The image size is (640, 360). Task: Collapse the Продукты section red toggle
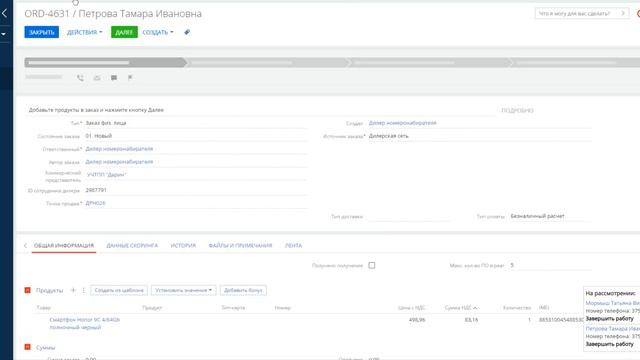pyautogui.click(x=27, y=290)
